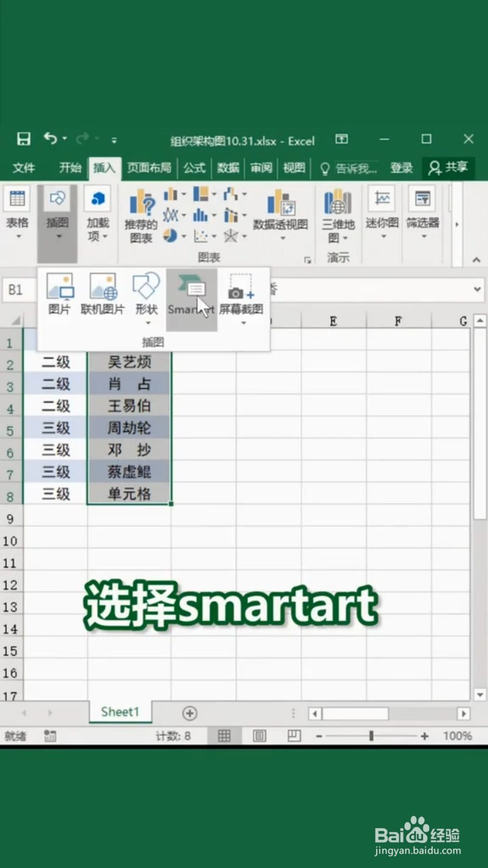
Task: Select cell containing 吴艺烦
Action: tap(129, 362)
